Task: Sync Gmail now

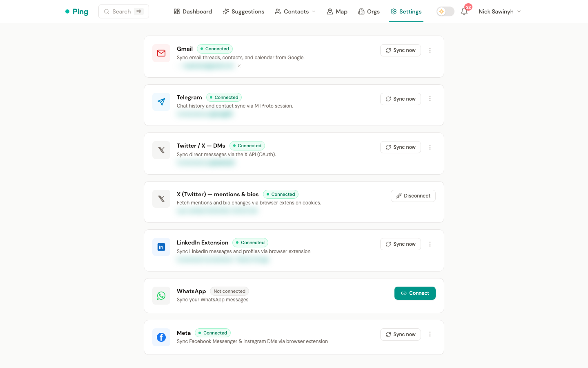Action: (401, 50)
